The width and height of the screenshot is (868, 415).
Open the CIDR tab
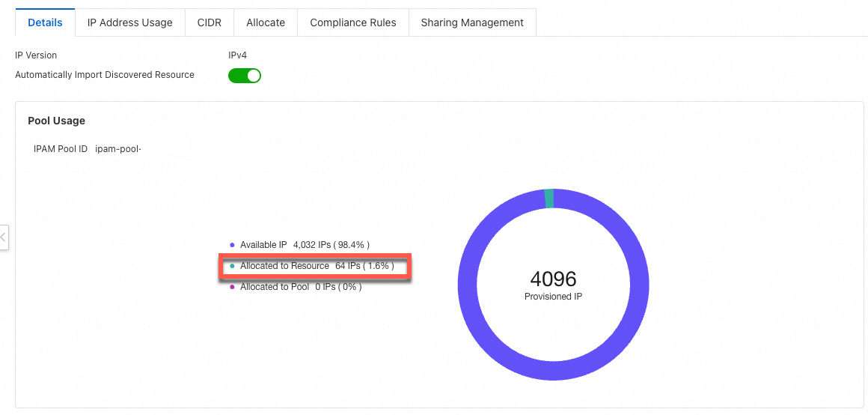pos(210,22)
